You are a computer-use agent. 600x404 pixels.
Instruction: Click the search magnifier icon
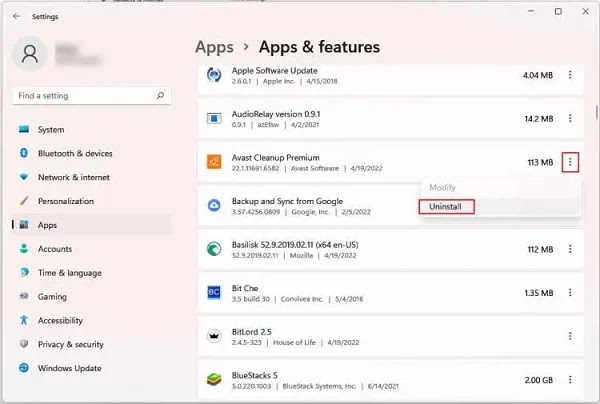[x=160, y=95]
